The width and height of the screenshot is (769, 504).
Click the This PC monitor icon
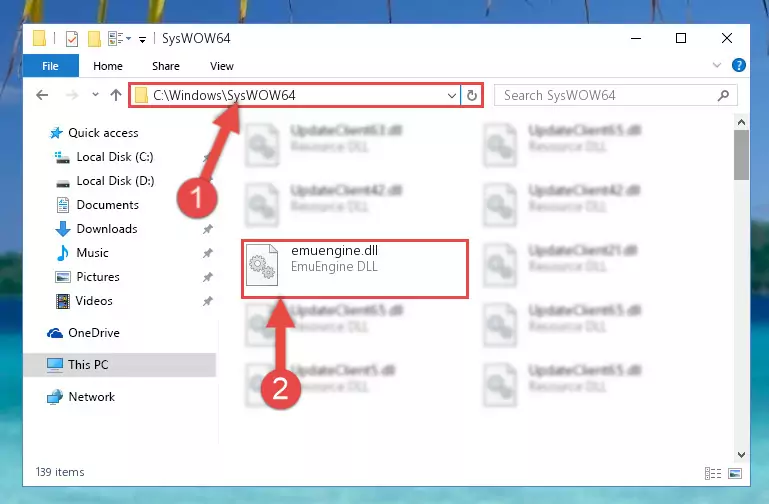click(x=55, y=365)
